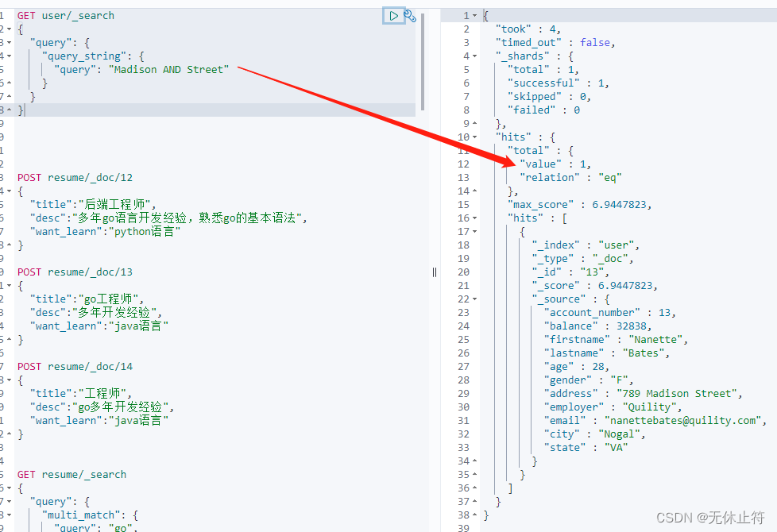Click the fold marker on response line 38
Image resolution: width=777 pixels, height=532 pixels.
coord(475,515)
